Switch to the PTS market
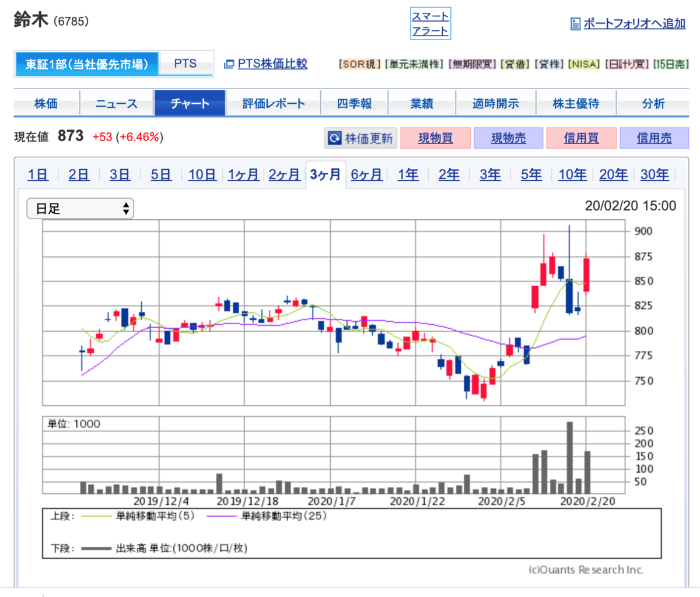 click(x=185, y=64)
